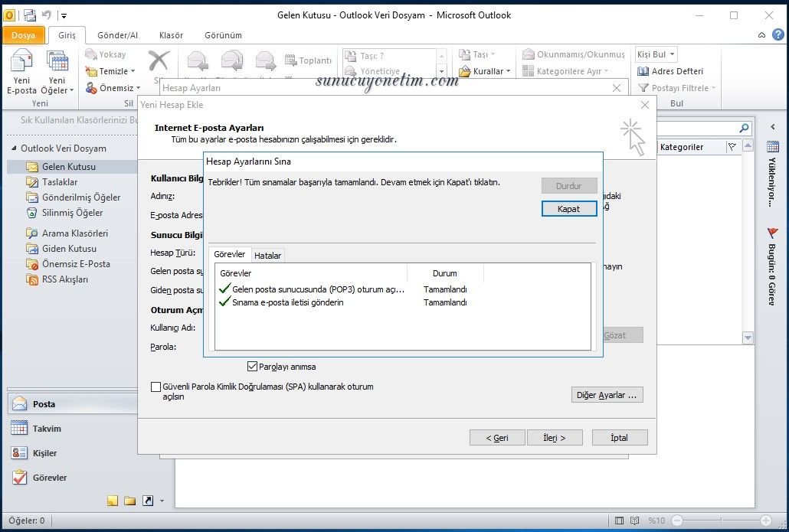The height and width of the screenshot is (532, 789).
Task: Click the İptal button
Action: pos(620,438)
